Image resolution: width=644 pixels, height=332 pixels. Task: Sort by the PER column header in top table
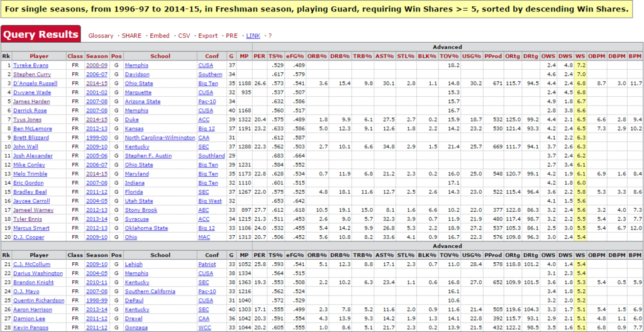[260, 57]
